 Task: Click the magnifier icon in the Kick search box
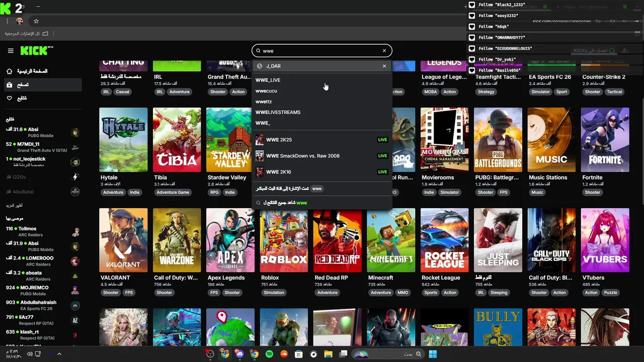point(259,51)
